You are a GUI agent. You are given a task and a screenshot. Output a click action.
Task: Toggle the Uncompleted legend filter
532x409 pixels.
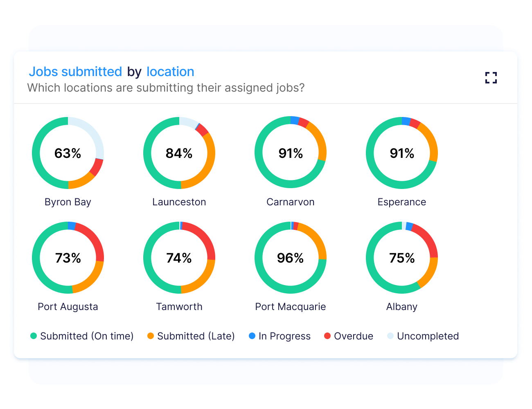[x=428, y=336]
